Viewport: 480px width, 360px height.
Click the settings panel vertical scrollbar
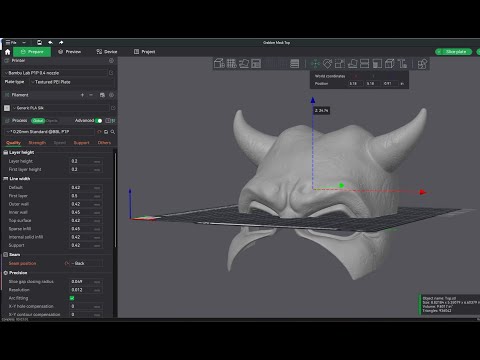[116, 200]
